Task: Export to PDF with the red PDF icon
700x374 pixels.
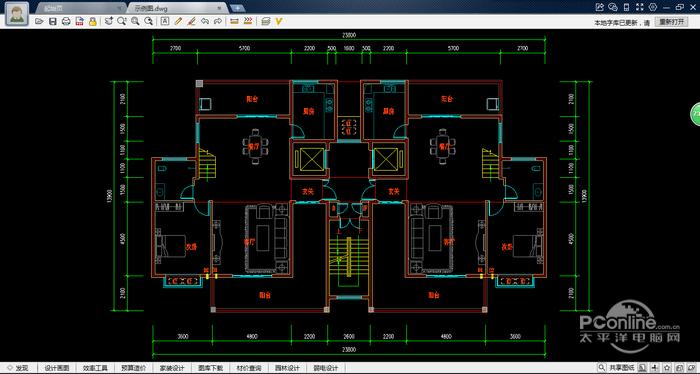Action: coord(79,21)
